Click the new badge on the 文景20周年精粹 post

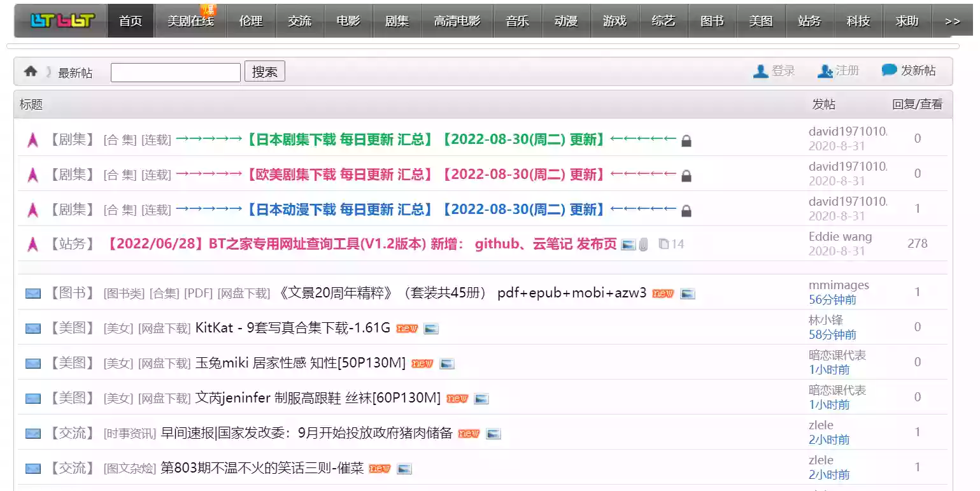(662, 294)
